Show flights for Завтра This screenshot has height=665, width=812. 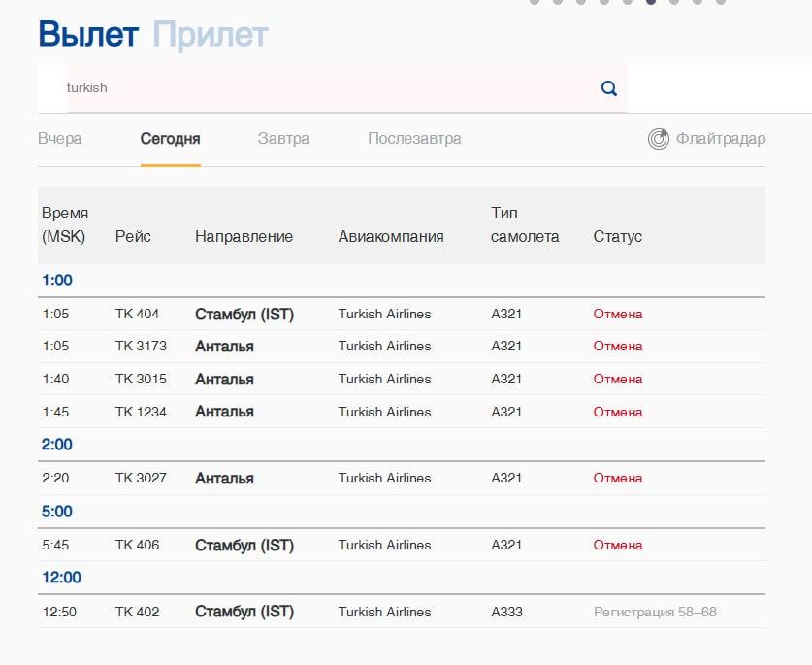click(x=283, y=139)
